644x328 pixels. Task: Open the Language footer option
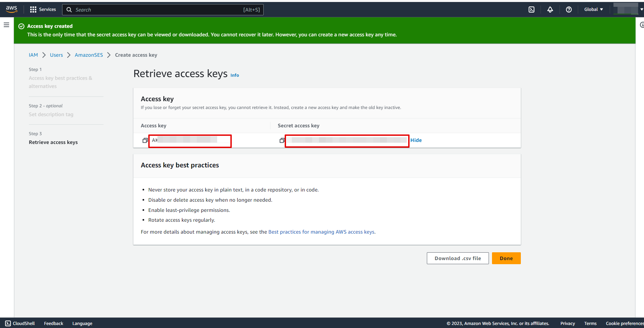click(x=82, y=323)
